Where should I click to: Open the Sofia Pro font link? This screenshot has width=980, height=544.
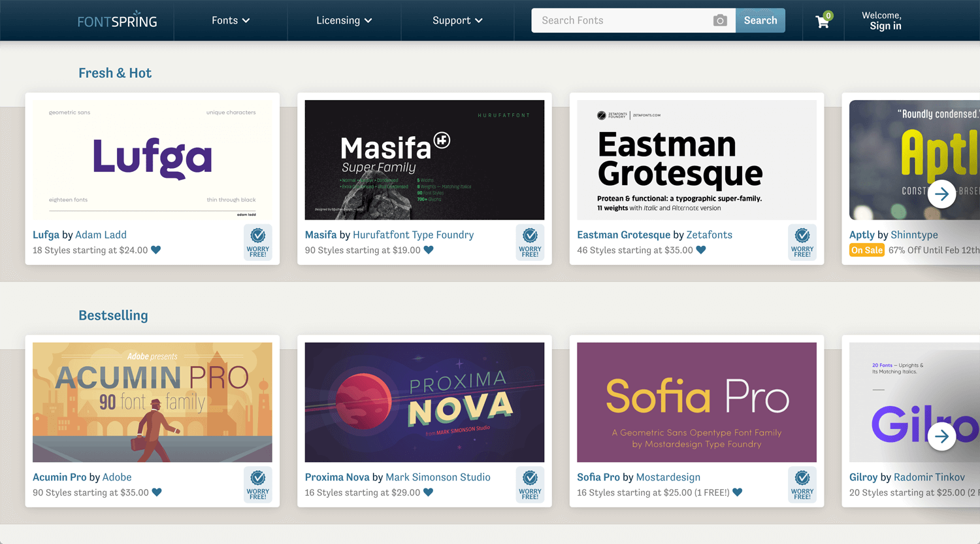[598, 477]
